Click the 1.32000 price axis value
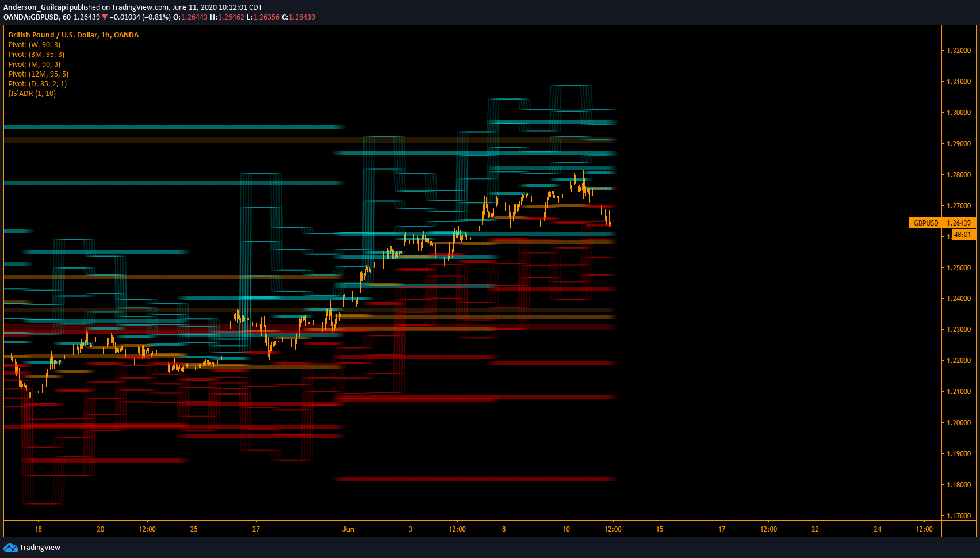 pyautogui.click(x=959, y=51)
